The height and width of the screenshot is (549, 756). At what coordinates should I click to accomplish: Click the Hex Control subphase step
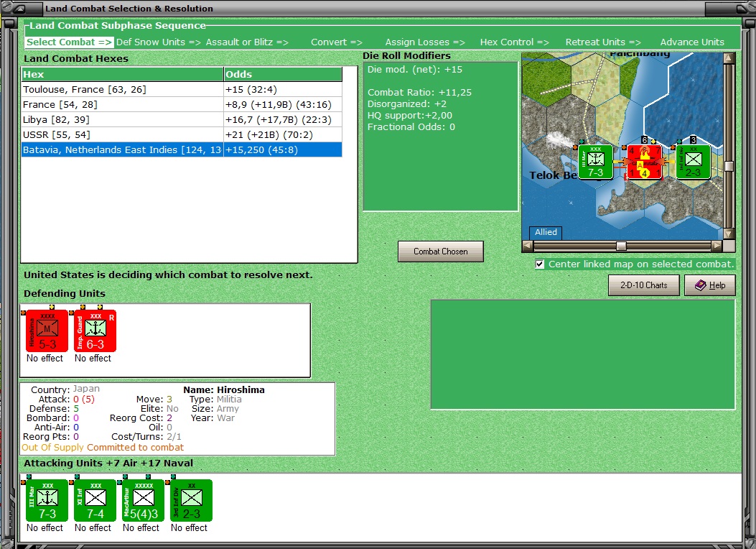pos(515,42)
